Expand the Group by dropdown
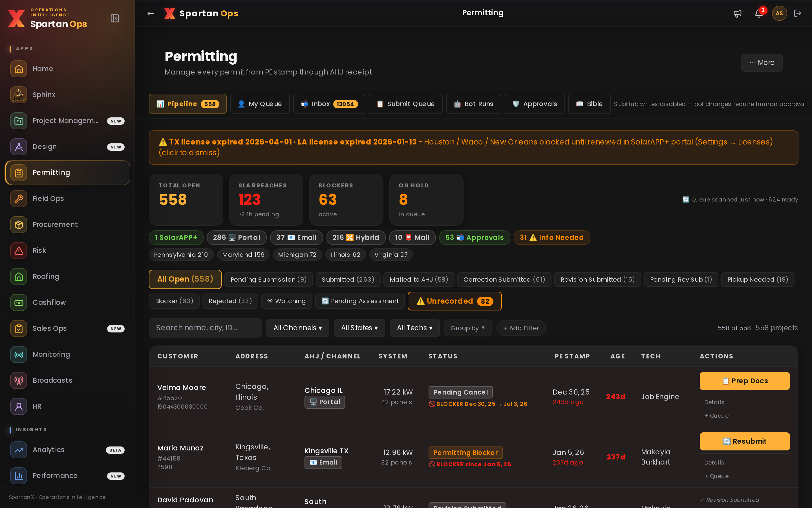This screenshot has width=812, height=508. point(468,328)
